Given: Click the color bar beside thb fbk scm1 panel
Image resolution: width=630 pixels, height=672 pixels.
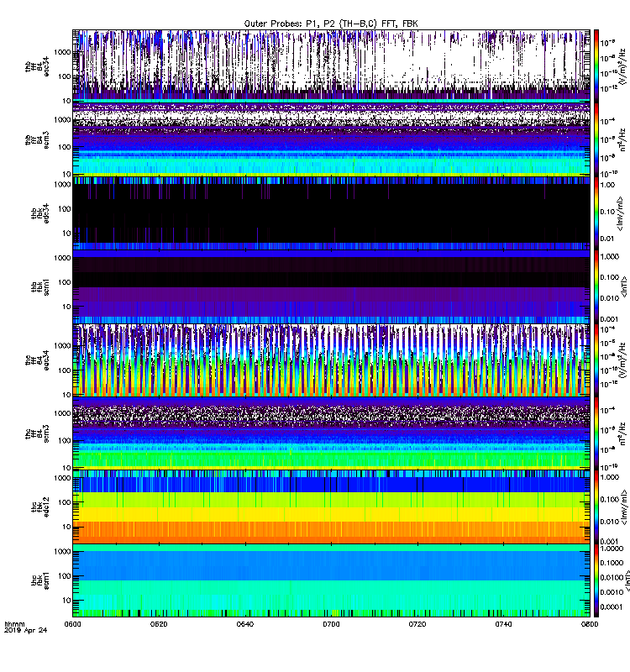Looking at the screenshot, I should pyautogui.click(x=596, y=286).
